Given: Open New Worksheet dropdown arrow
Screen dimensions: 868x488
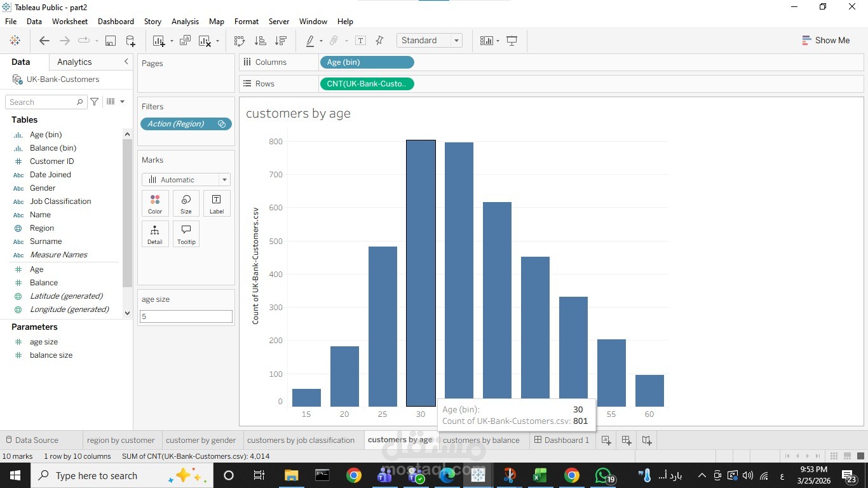Looking at the screenshot, I should pos(172,41).
